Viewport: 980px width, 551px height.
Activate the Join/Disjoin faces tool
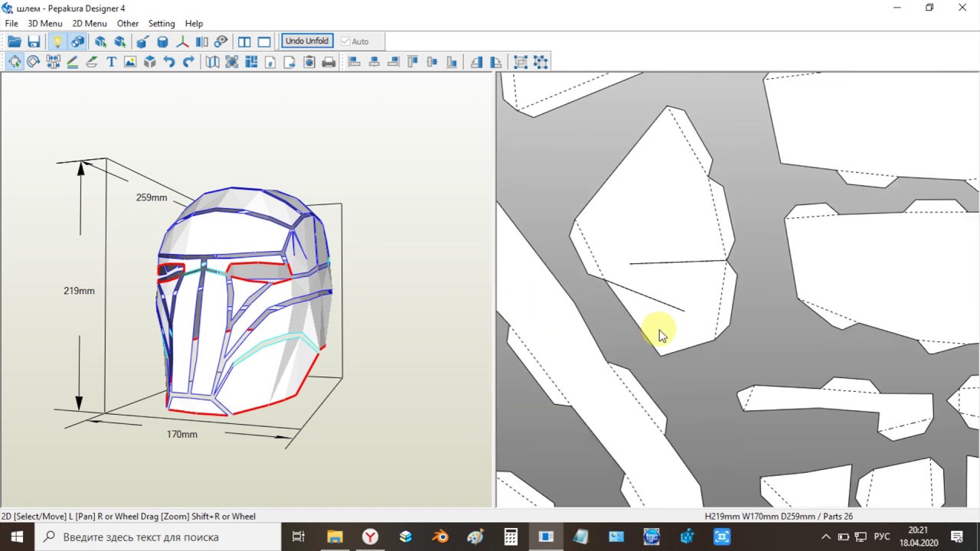[53, 62]
